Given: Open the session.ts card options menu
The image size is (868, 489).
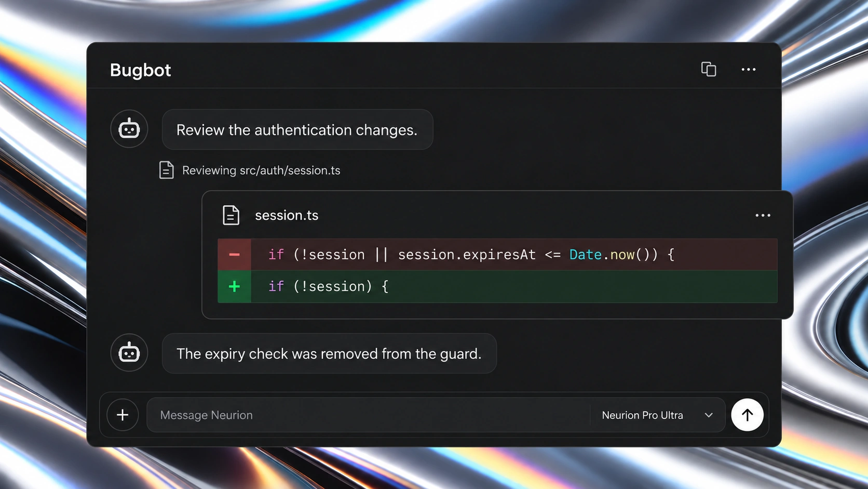Looking at the screenshot, I should point(763,215).
